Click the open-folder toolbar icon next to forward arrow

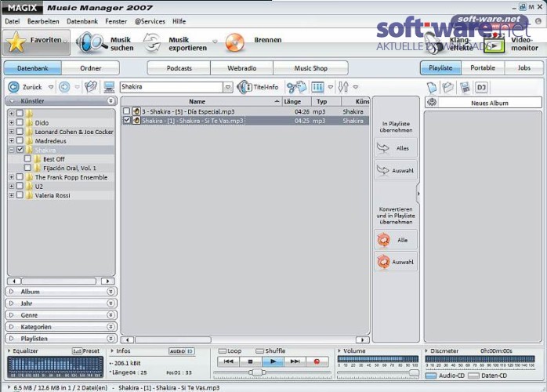pyautogui.click(x=91, y=87)
